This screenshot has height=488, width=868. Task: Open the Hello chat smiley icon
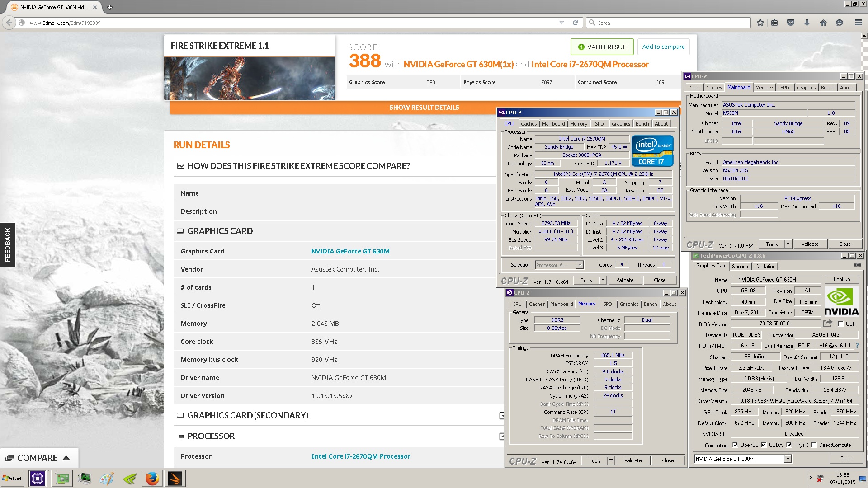[x=840, y=23]
